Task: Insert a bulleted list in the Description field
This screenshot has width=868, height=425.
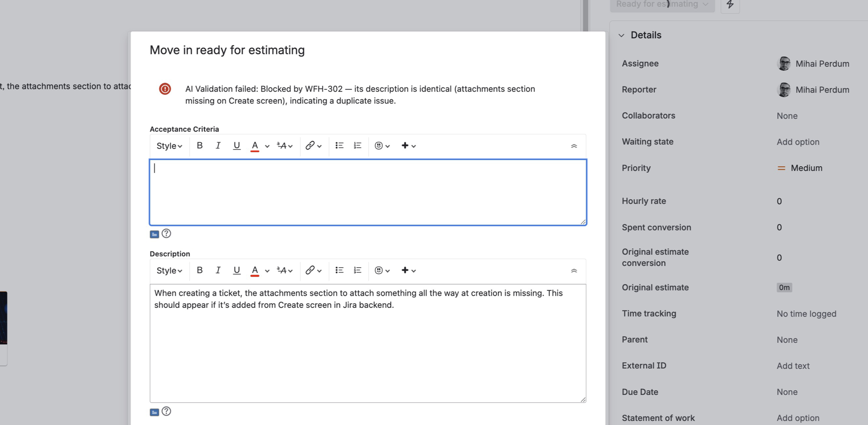Action: point(339,270)
